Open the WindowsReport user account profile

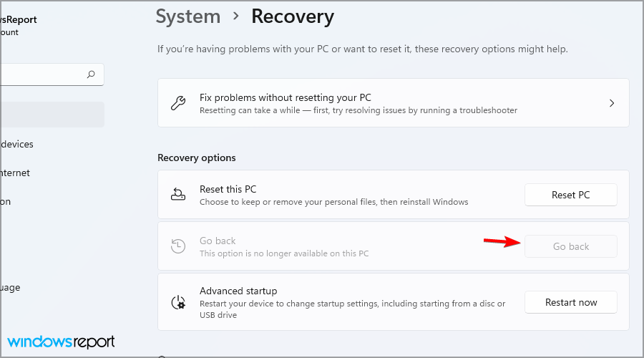[19, 25]
